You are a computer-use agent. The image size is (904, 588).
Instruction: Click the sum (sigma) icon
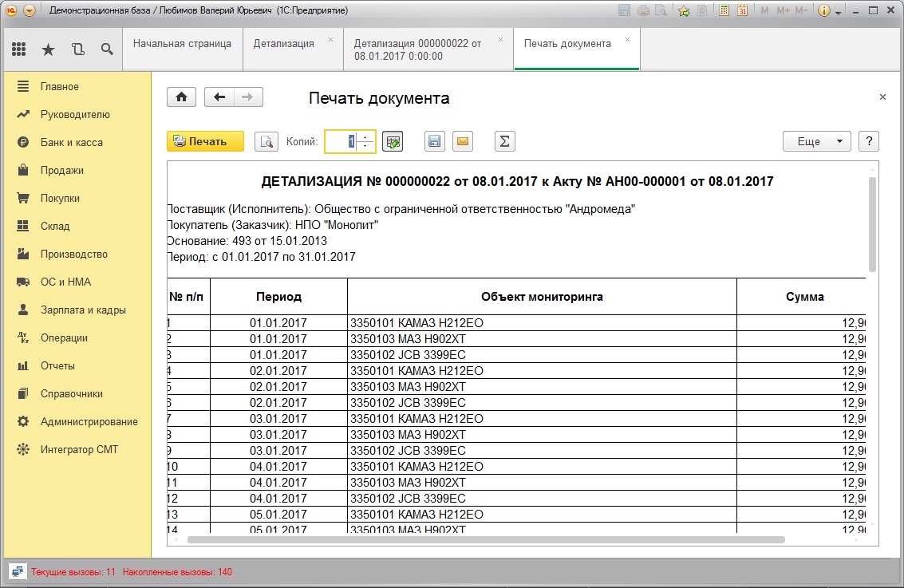(x=504, y=141)
